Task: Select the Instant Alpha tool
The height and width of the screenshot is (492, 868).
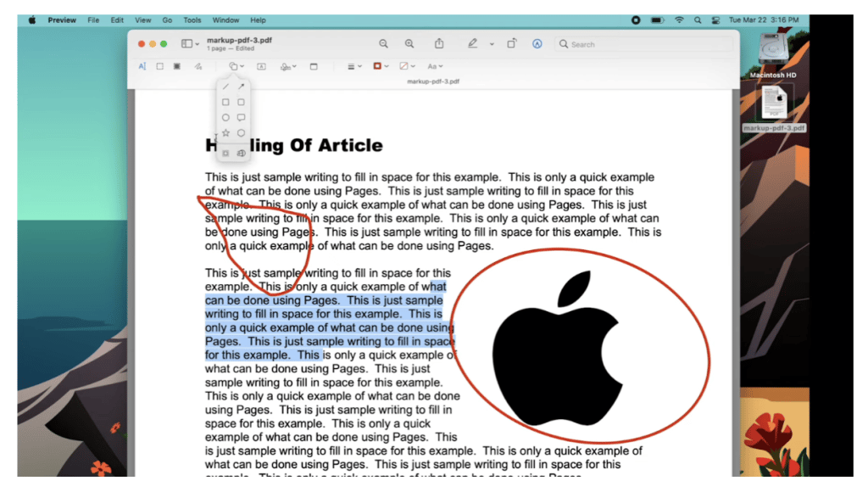Action: (x=175, y=66)
